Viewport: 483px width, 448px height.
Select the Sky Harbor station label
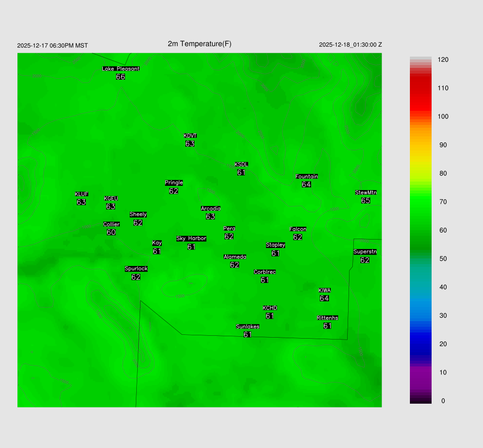pos(191,239)
